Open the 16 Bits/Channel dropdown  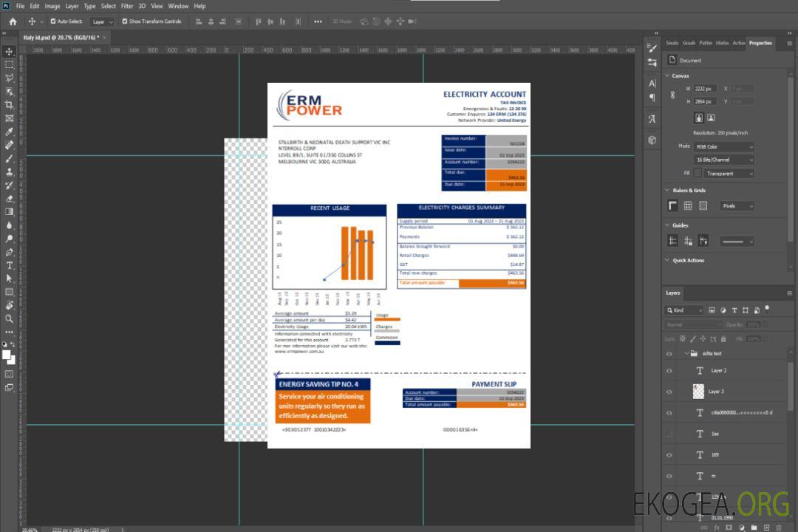coord(723,160)
